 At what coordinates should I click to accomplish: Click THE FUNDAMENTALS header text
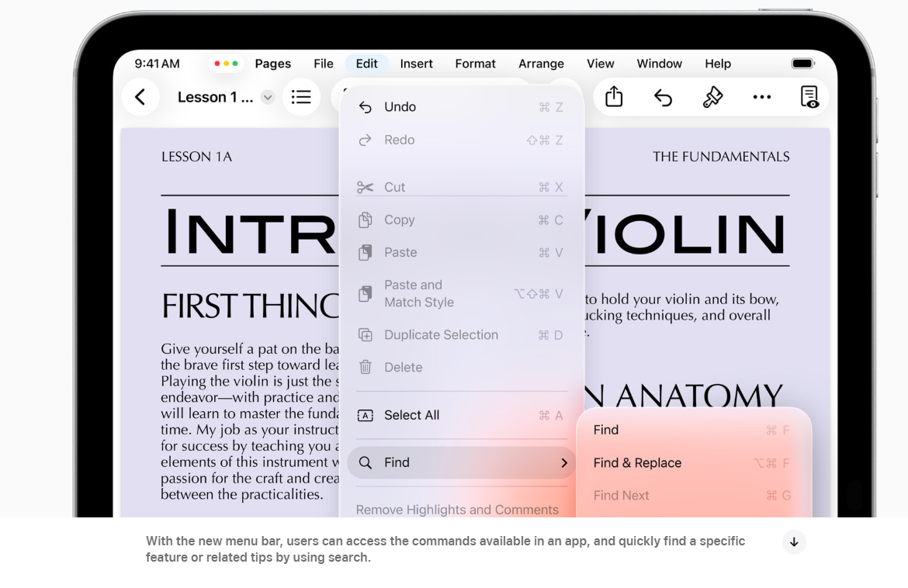pyautogui.click(x=721, y=157)
